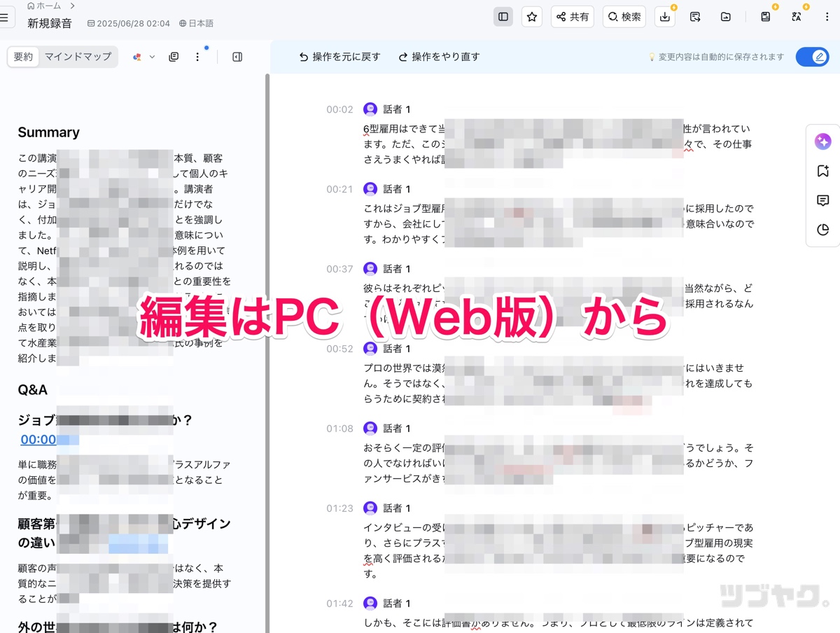Jump to timestamp 00:21

point(339,189)
